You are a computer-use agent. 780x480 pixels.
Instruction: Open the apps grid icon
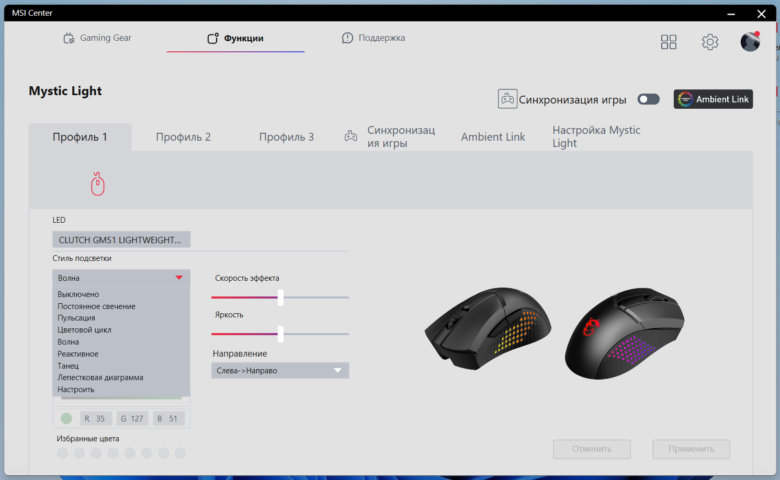(x=668, y=42)
